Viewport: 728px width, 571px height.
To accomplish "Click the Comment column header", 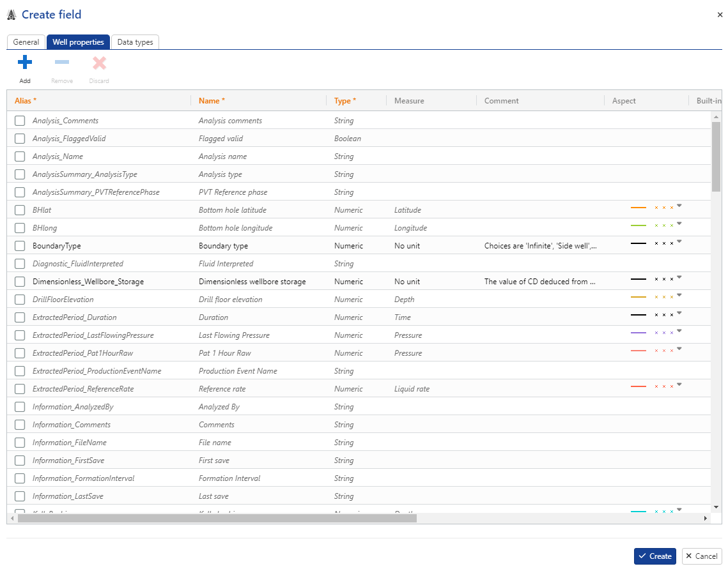I will point(502,101).
